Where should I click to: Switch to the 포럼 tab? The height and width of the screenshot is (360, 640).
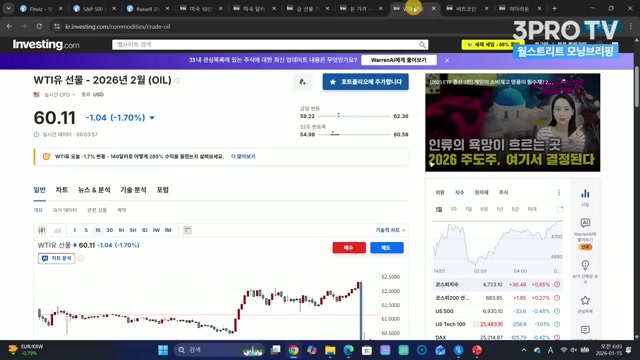click(x=162, y=190)
